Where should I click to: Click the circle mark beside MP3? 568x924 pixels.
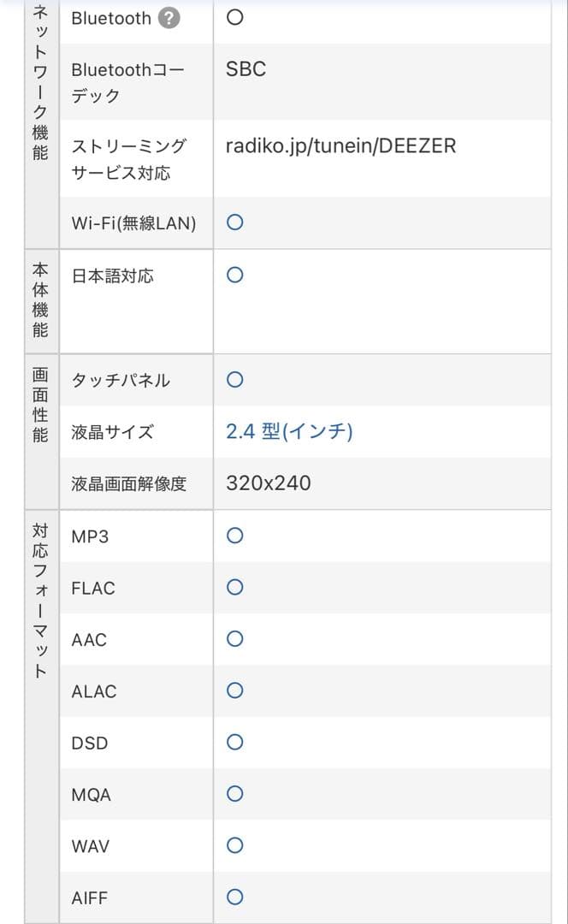point(235,536)
